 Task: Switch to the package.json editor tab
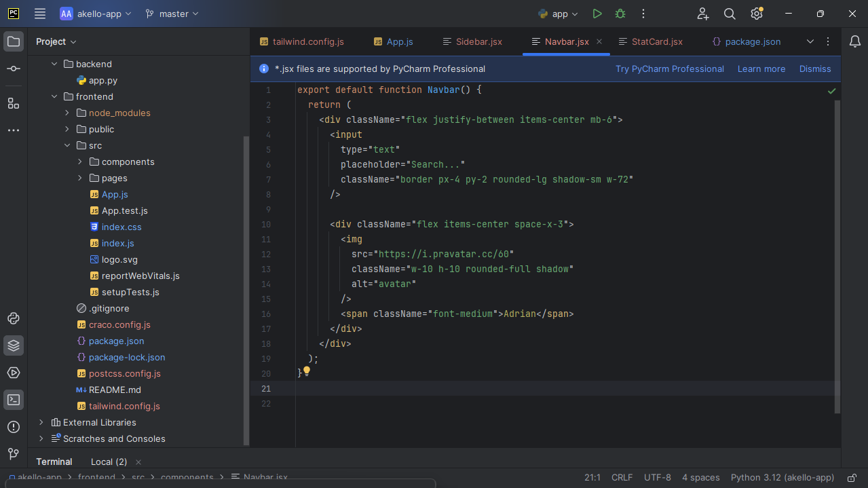[752, 41]
